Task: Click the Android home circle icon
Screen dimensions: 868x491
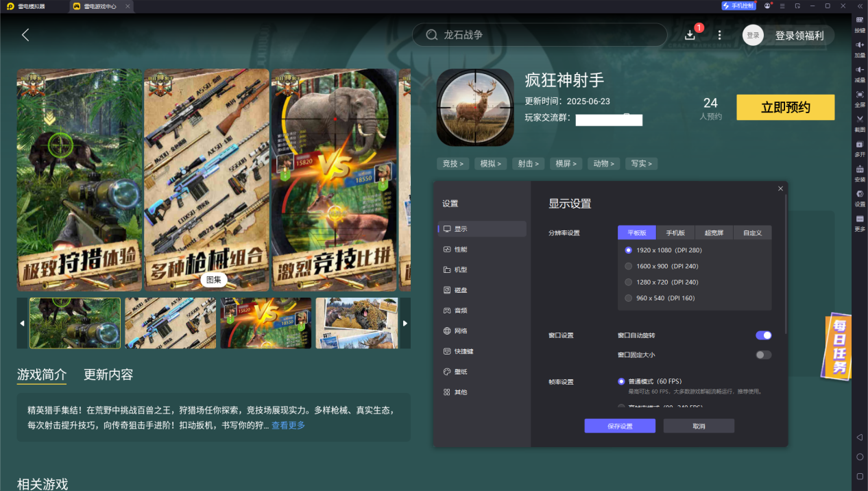Action: click(x=860, y=457)
